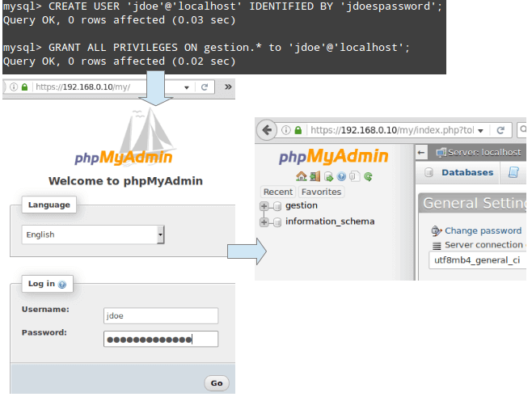Reload the index.php page

point(500,130)
